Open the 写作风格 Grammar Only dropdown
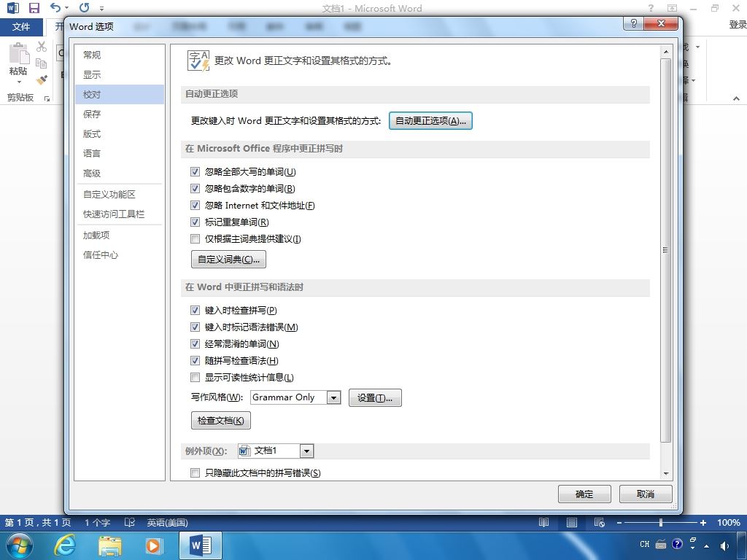This screenshot has width=747, height=560. pos(334,397)
